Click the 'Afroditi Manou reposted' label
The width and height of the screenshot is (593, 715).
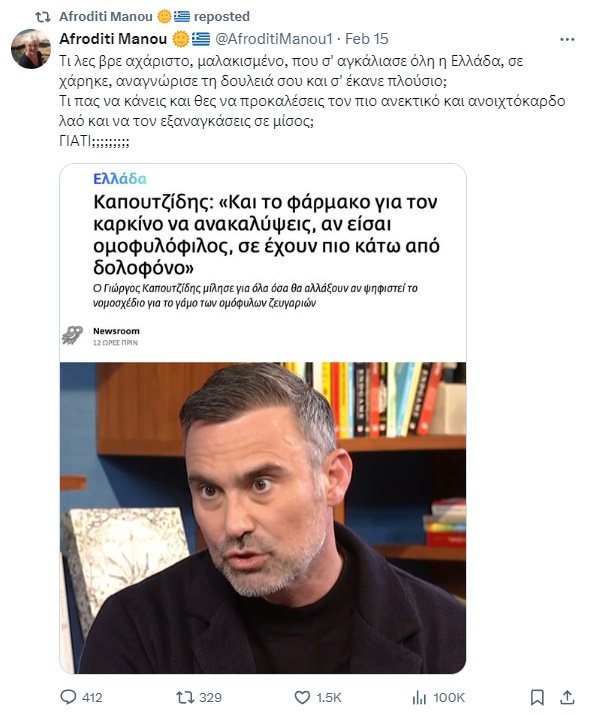coord(154,17)
